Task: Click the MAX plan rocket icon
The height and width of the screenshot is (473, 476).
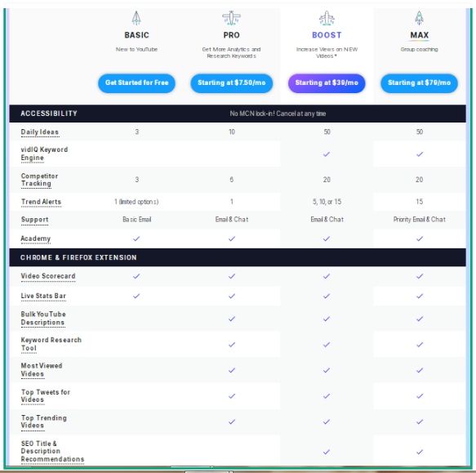Action: point(419,18)
